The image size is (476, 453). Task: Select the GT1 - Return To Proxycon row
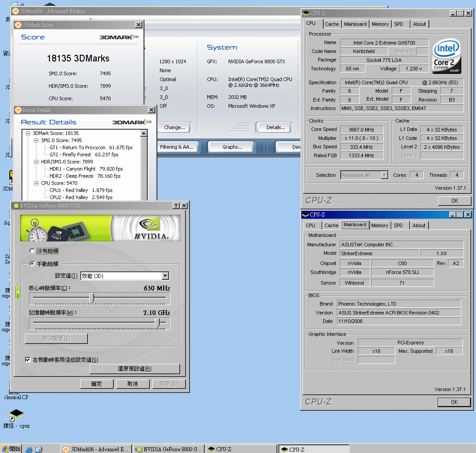coord(91,147)
